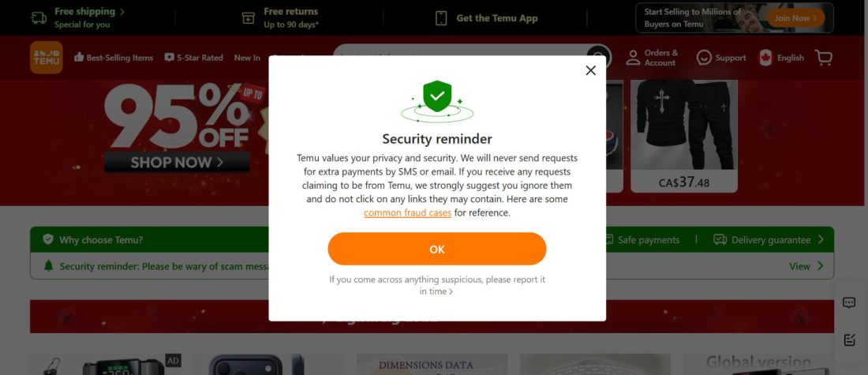Close the Security reminder dialog

point(591,70)
